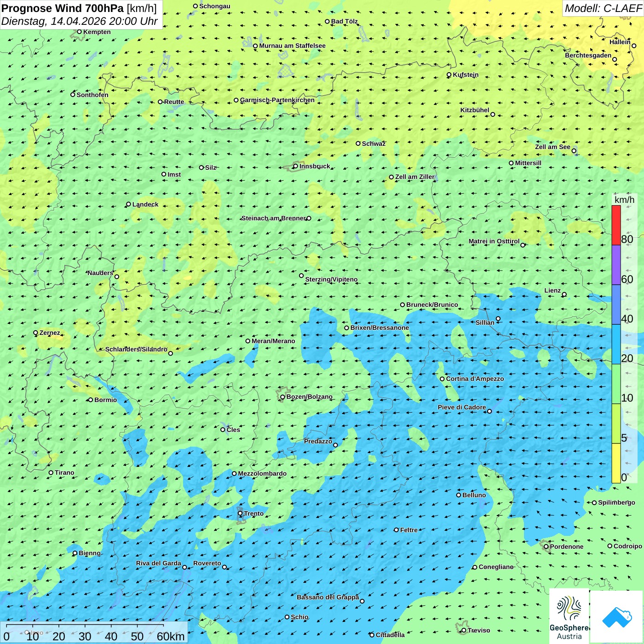Click the 'Sterzing/Vipiteno' label
The image size is (644, 644).
click(331, 279)
